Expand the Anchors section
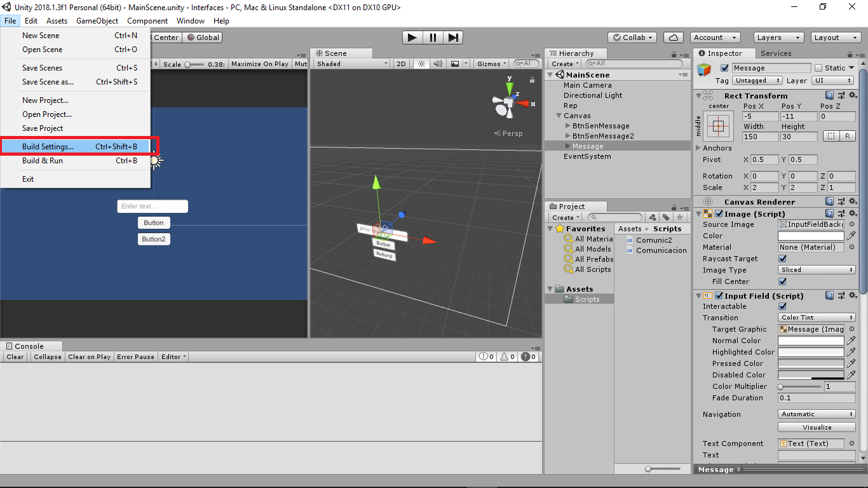 point(698,148)
